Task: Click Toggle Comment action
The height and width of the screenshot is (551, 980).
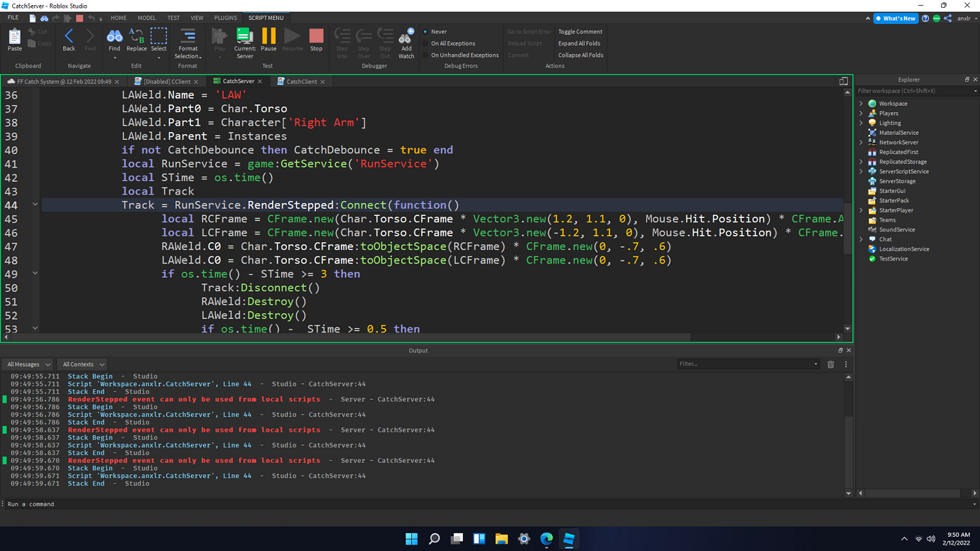Action: click(x=580, y=32)
